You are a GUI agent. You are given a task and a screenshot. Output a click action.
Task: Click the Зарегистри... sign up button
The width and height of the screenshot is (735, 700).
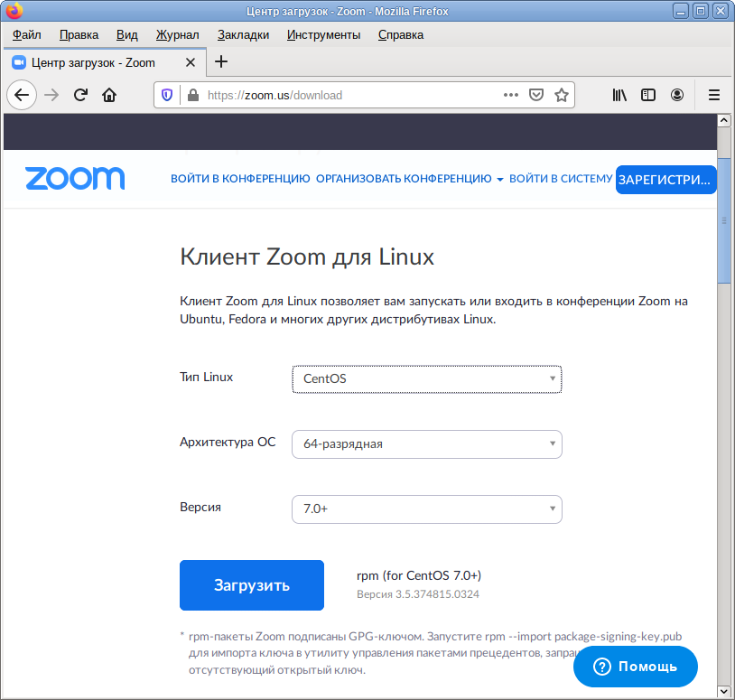tap(665, 180)
